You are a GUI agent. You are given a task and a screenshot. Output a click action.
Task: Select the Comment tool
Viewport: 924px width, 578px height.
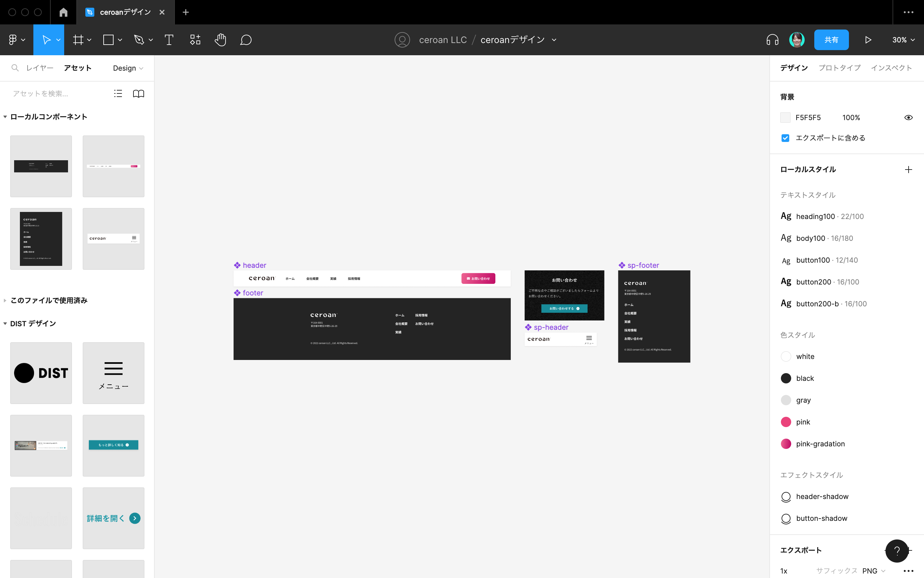pos(246,40)
